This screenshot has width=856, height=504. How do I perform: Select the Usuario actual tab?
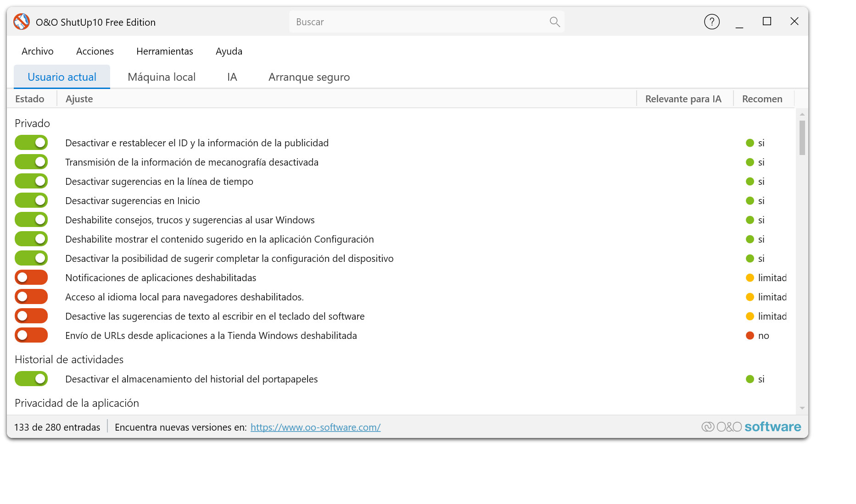click(x=62, y=77)
